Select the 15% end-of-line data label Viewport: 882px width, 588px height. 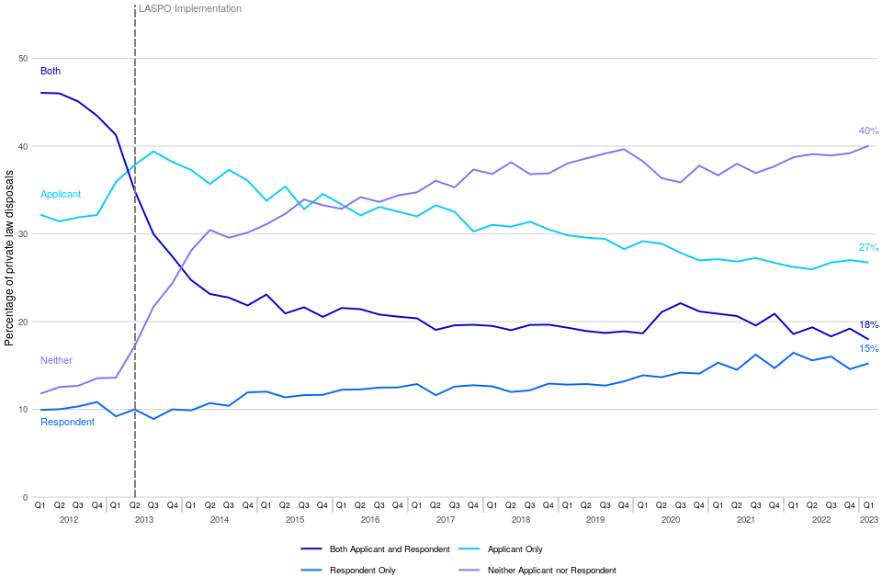868,349
